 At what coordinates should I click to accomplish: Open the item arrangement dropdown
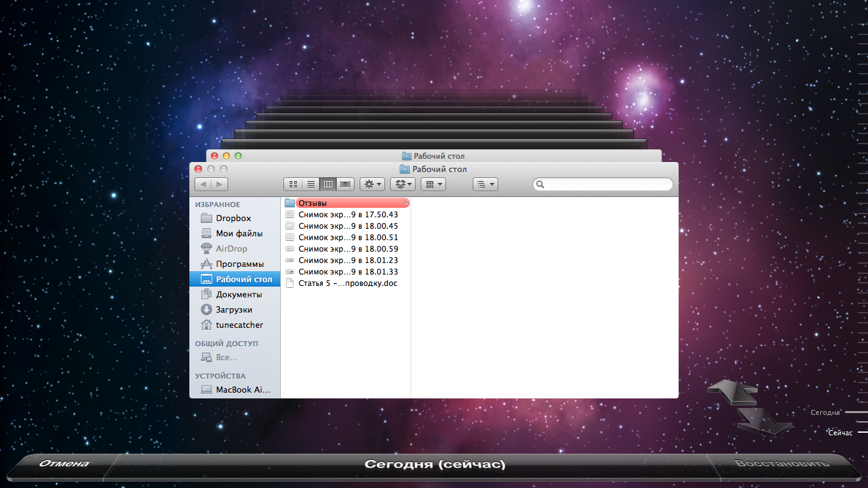[x=433, y=184]
